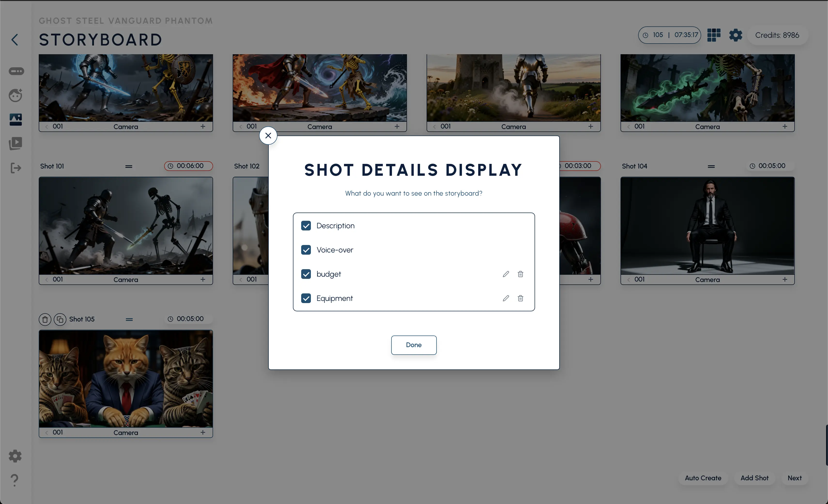Open Camera on Shot 101
The image size is (828, 504).
click(126, 280)
